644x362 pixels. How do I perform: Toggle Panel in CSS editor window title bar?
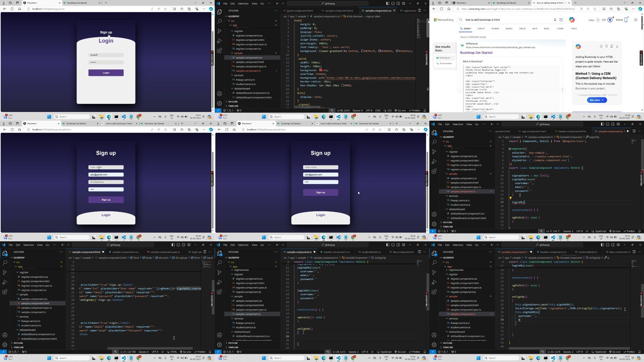tap(393, 4)
